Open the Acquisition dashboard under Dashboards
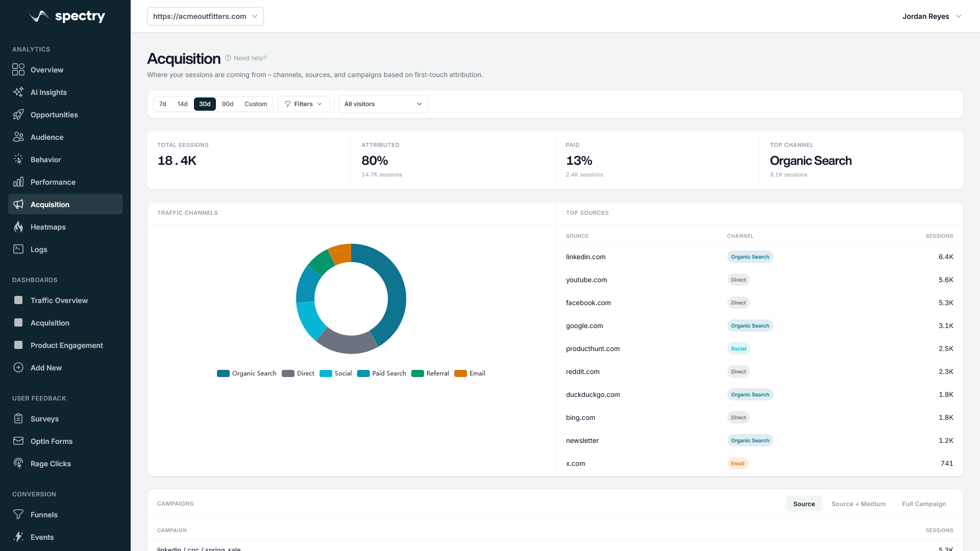This screenshot has height=551, width=980. click(x=65, y=323)
